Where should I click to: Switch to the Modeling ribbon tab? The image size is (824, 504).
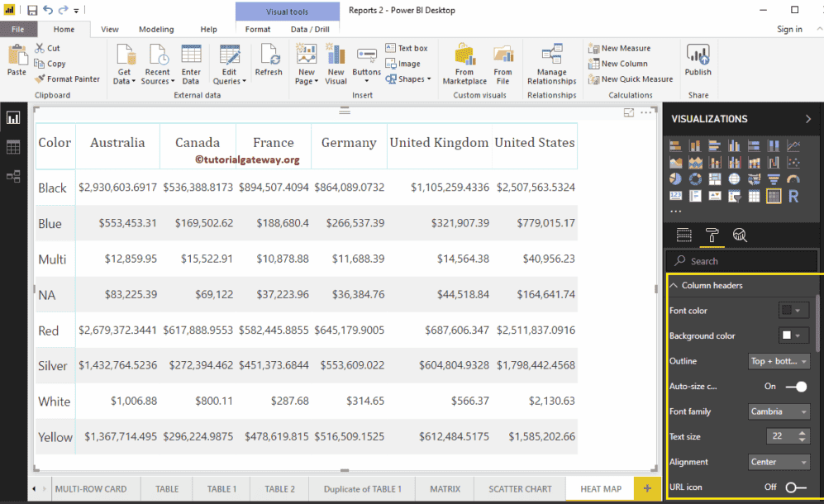(x=156, y=27)
